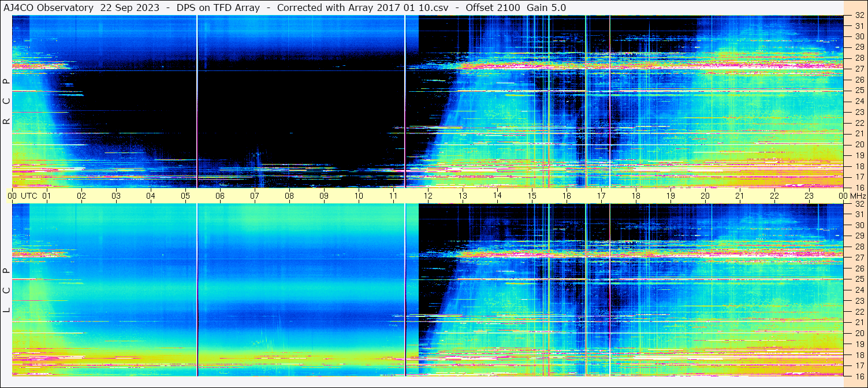
Task: Click the 03 hour tick on UTC axis
Action: point(116,196)
